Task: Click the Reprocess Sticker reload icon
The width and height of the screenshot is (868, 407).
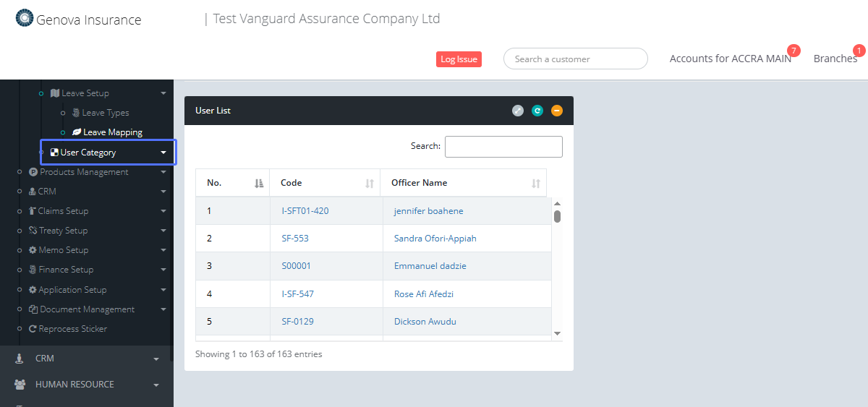Action: (x=33, y=329)
